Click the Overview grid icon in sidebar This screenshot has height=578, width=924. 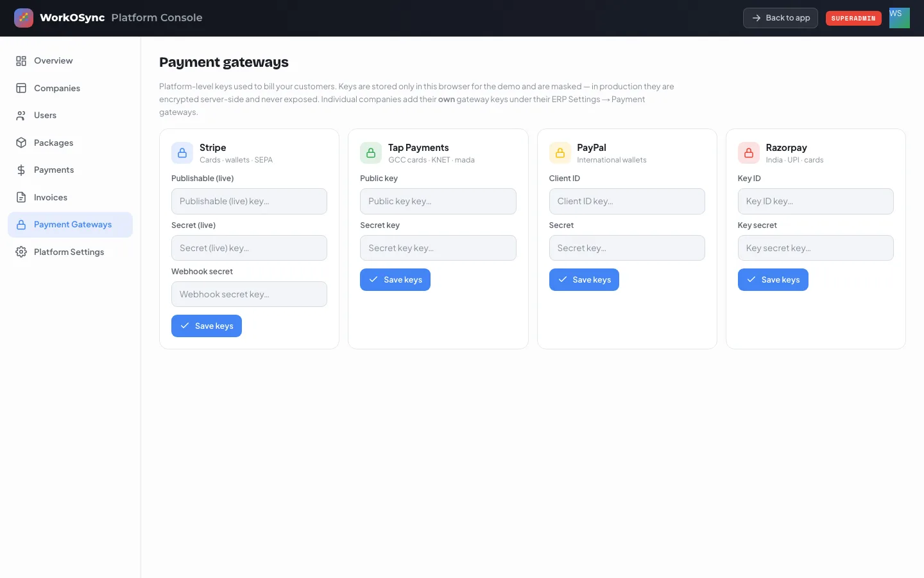(x=21, y=61)
